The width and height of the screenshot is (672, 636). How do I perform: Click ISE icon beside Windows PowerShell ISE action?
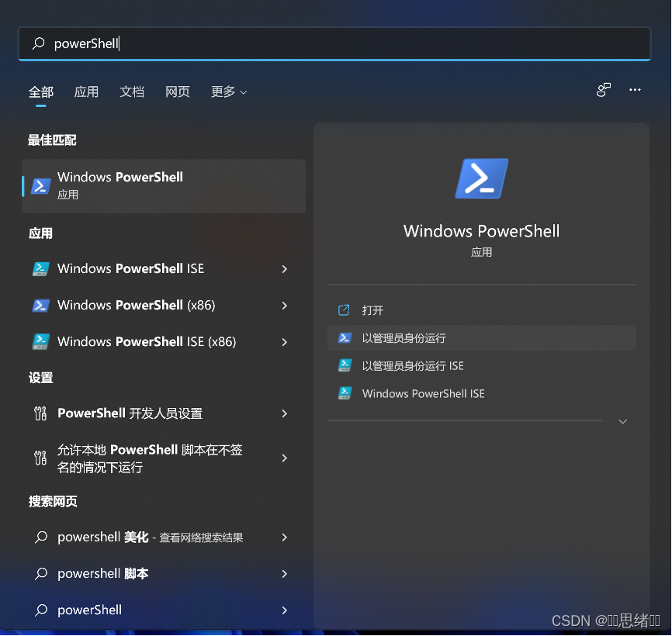click(345, 393)
